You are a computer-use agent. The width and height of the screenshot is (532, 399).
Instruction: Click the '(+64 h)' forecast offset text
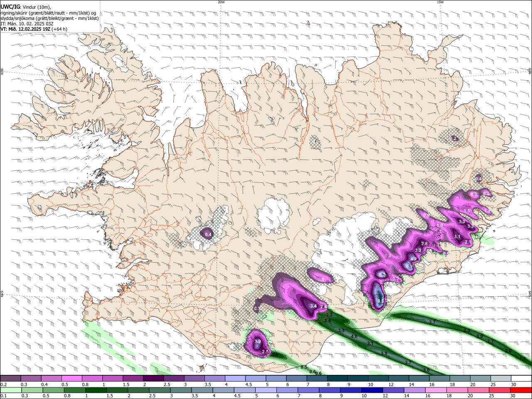(x=59, y=29)
